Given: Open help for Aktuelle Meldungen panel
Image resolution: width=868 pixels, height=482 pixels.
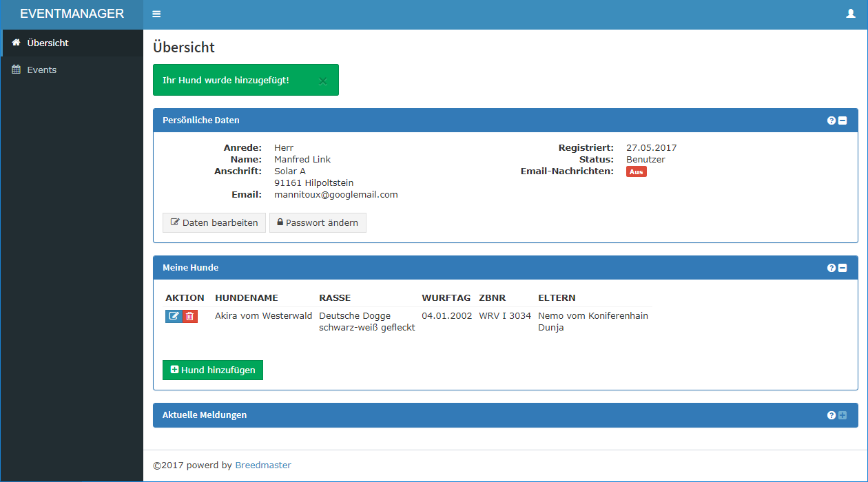Looking at the screenshot, I should point(831,415).
